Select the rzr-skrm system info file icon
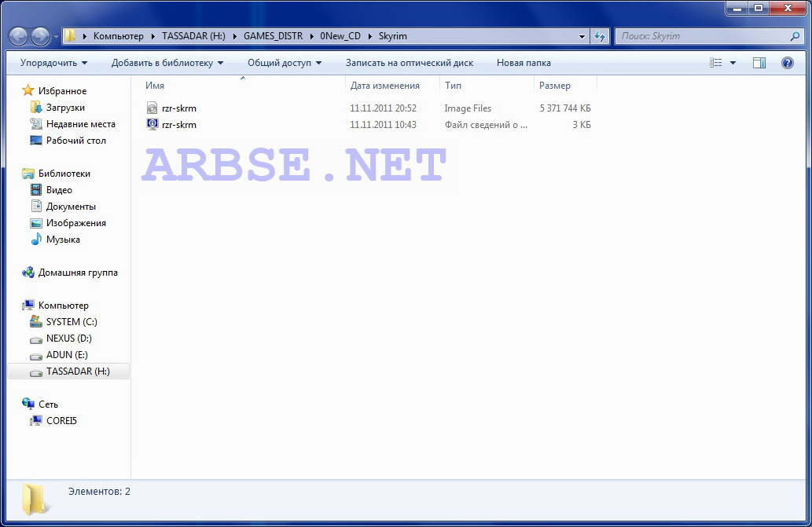The width and height of the screenshot is (812, 527). [152, 124]
